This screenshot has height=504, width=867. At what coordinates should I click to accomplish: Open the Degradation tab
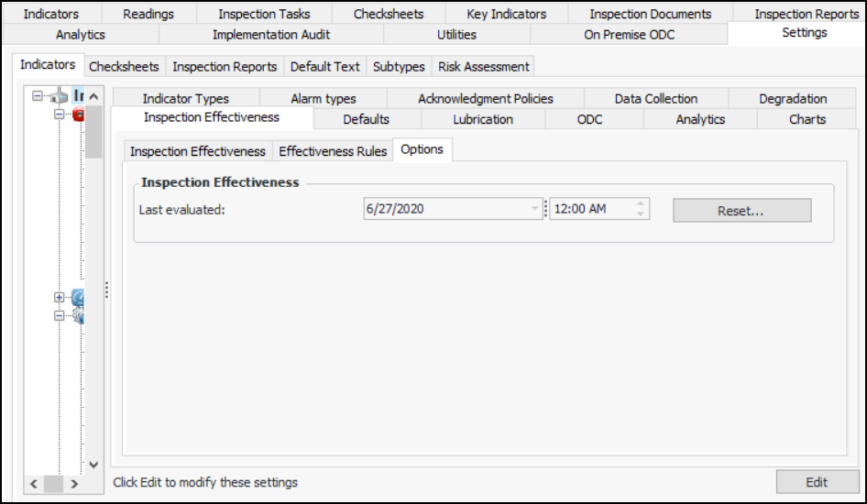[x=793, y=99]
